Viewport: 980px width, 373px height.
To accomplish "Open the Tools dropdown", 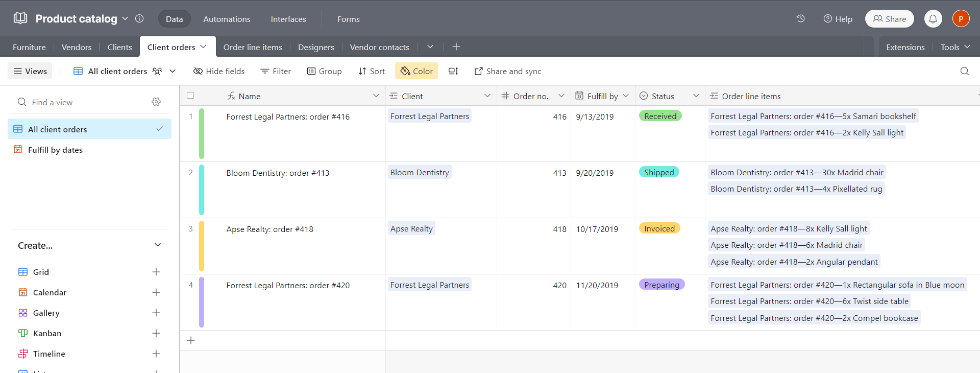I will tap(955, 47).
